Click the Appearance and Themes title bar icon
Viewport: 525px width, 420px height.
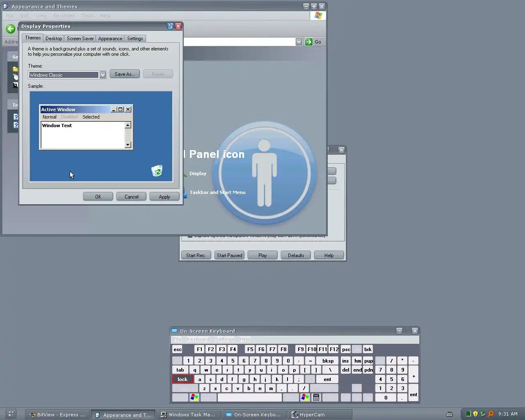[6, 7]
